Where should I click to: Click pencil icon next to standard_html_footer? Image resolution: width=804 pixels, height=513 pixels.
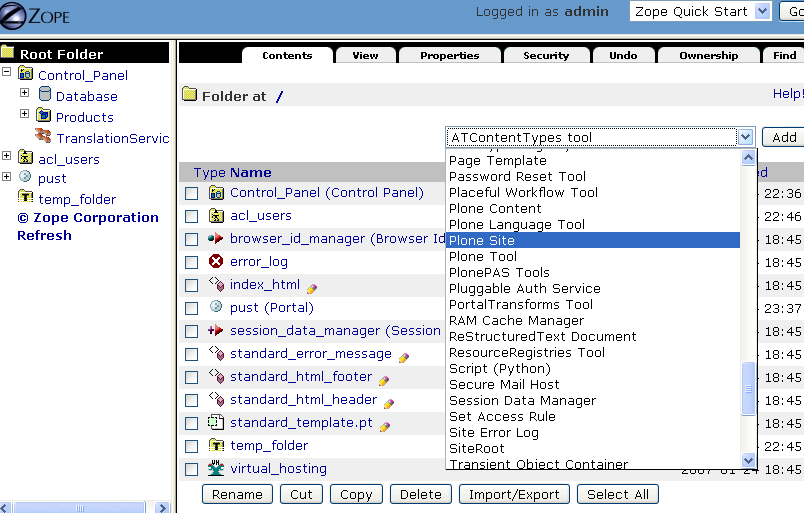384,381
